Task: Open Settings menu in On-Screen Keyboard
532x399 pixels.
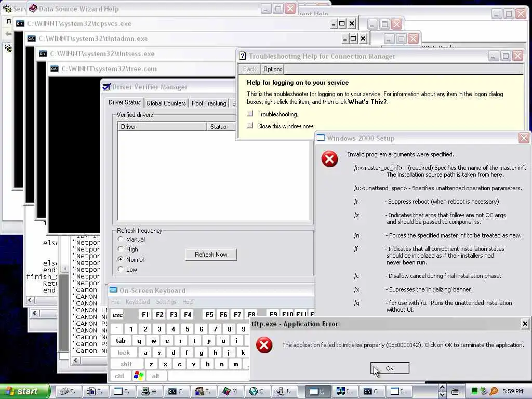Action: [x=166, y=302]
